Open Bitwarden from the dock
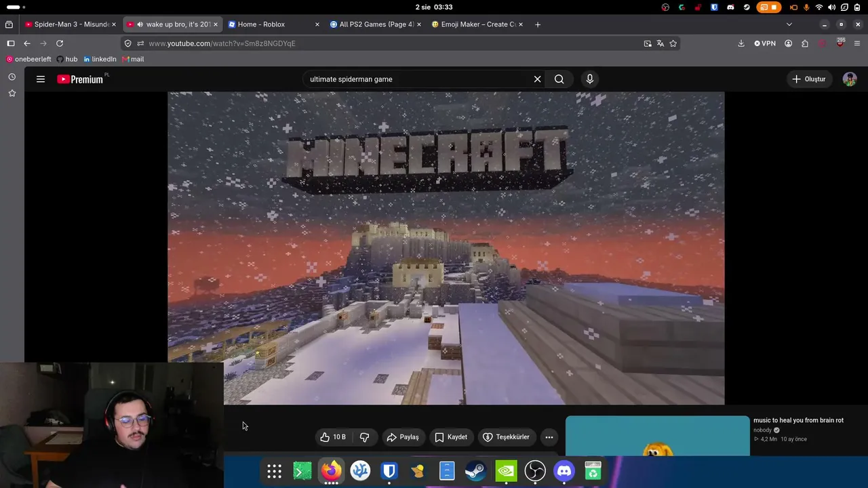 389,471
